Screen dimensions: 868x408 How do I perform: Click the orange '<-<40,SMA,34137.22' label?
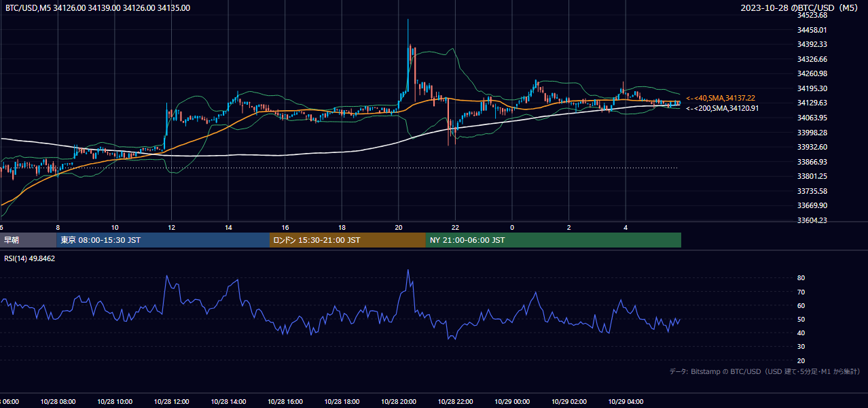tap(720, 98)
